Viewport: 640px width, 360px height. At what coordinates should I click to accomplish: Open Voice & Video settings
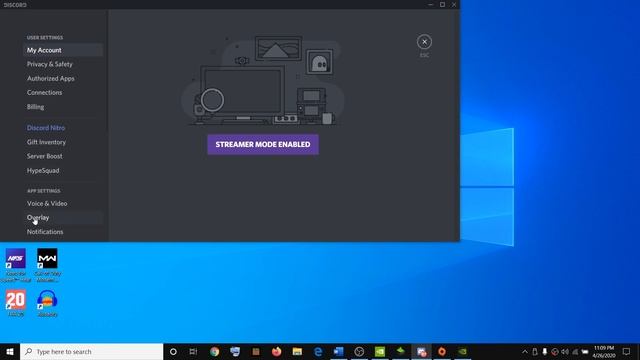point(63,203)
